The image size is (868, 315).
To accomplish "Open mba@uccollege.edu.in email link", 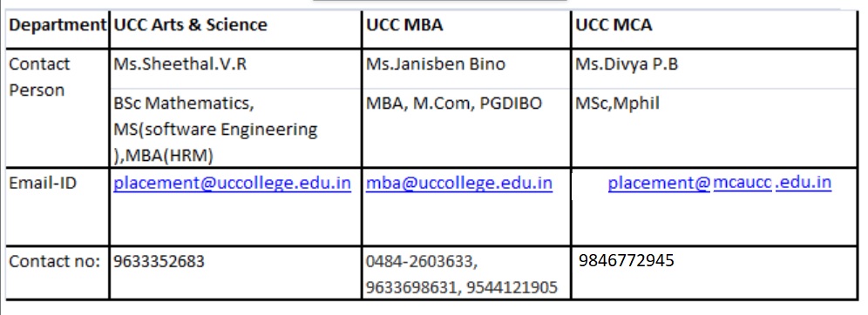I will click(459, 184).
